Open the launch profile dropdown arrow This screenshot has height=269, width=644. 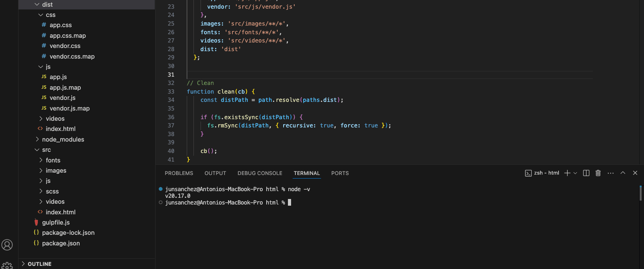click(575, 173)
